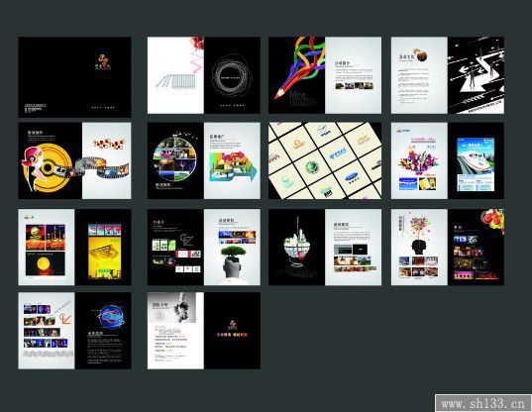The image size is (532, 412).
Task: Click the head silhouette with colorful burst
Action: [419, 234]
